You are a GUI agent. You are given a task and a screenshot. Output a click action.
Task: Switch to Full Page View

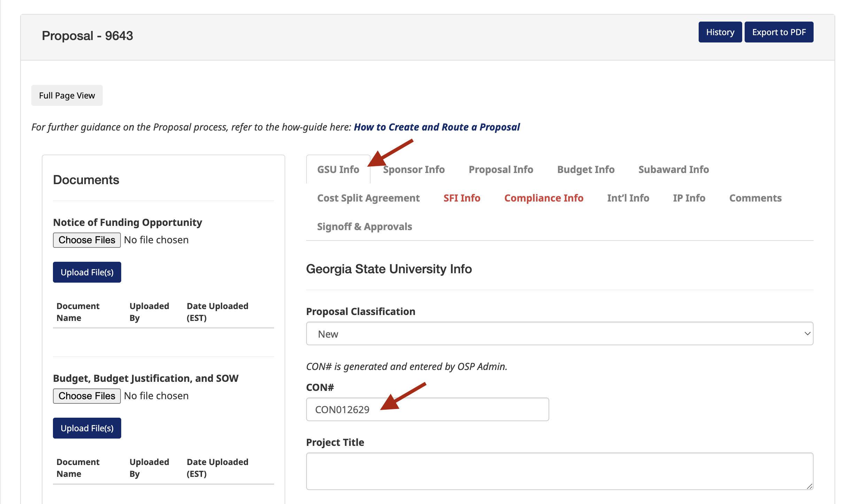67,95
